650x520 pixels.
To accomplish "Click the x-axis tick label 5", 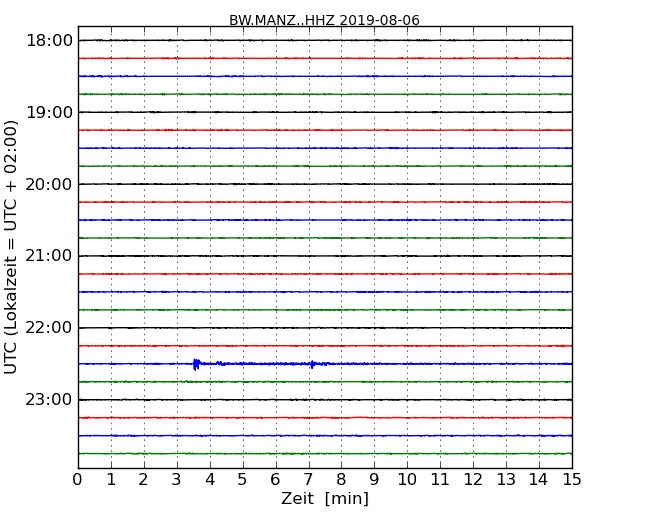I will coord(243,479).
